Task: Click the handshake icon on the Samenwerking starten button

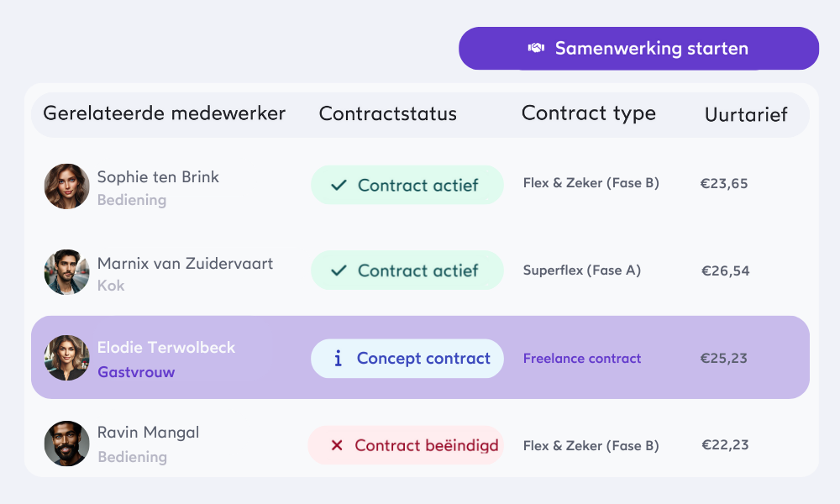Action: pyautogui.click(x=536, y=48)
